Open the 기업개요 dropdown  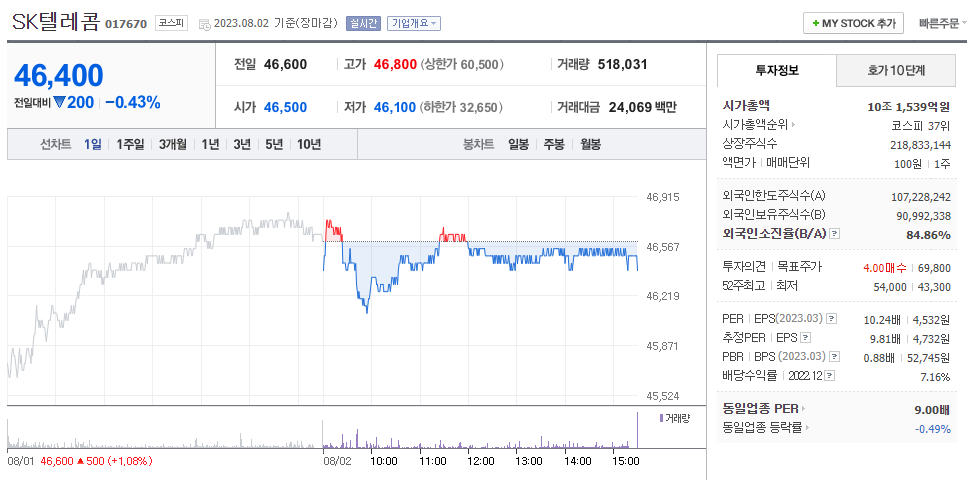tap(413, 23)
